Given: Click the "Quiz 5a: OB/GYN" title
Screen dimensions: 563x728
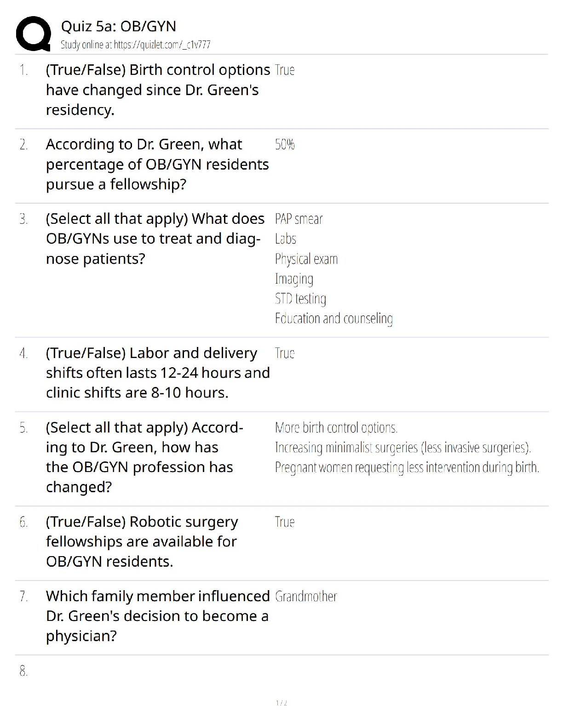Looking at the screenshot, I should pyautogui.click(x=118, y=26).
